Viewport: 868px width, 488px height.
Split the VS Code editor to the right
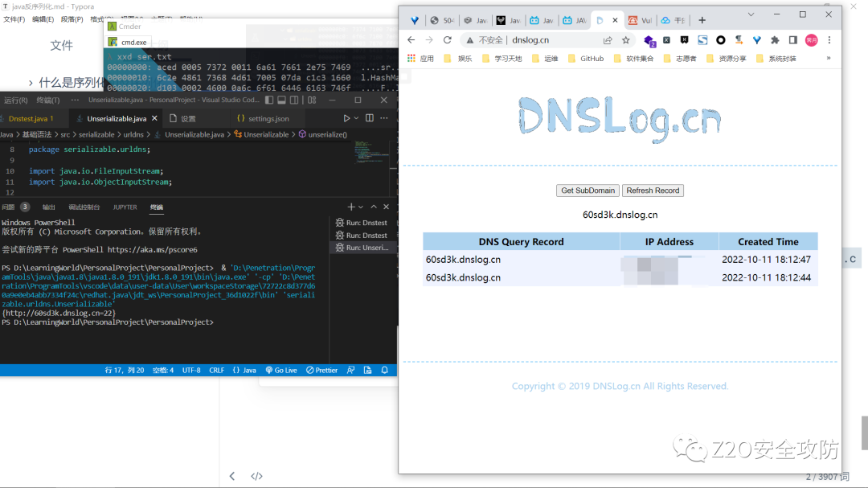369,118
